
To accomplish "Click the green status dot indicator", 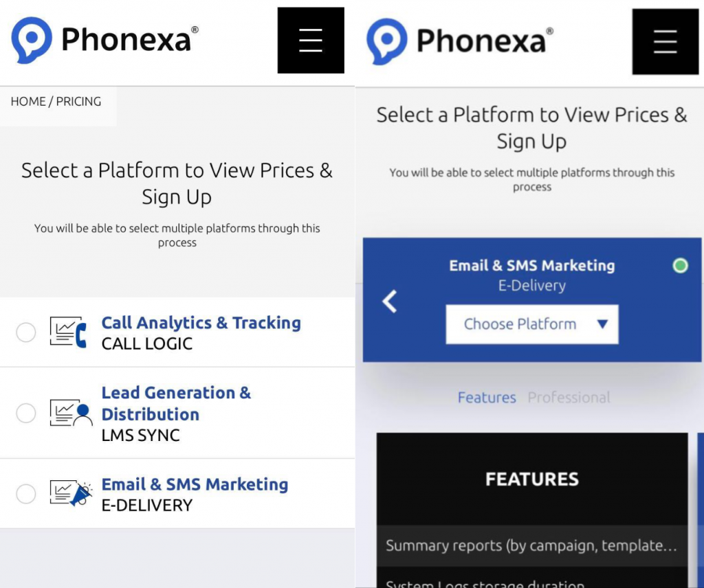I will pos(680,266).
